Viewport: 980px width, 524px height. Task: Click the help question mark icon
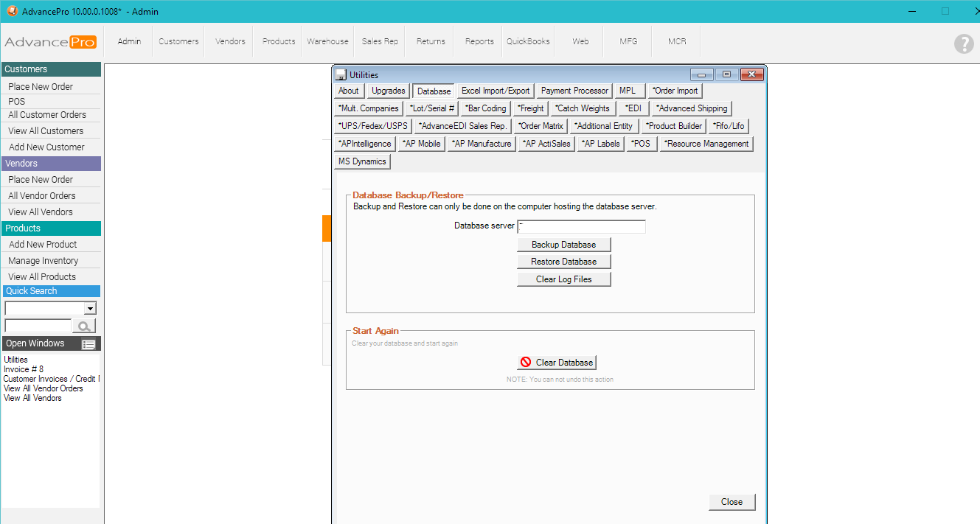tap(963, 43)
